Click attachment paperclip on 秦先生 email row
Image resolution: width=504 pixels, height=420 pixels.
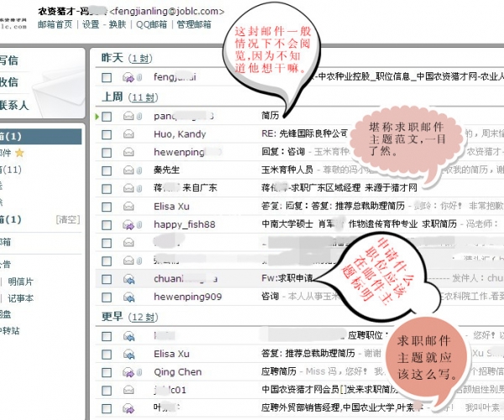[x=139, y=171]
